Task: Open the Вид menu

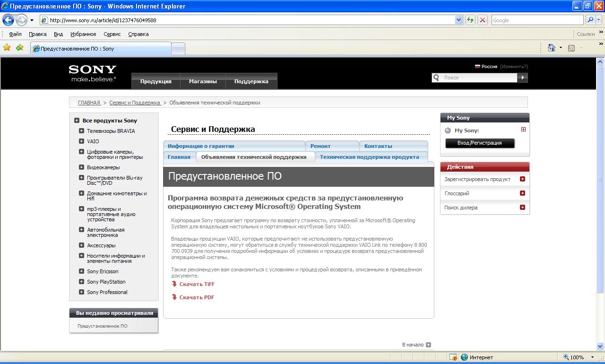Action: tap(58, 34)
